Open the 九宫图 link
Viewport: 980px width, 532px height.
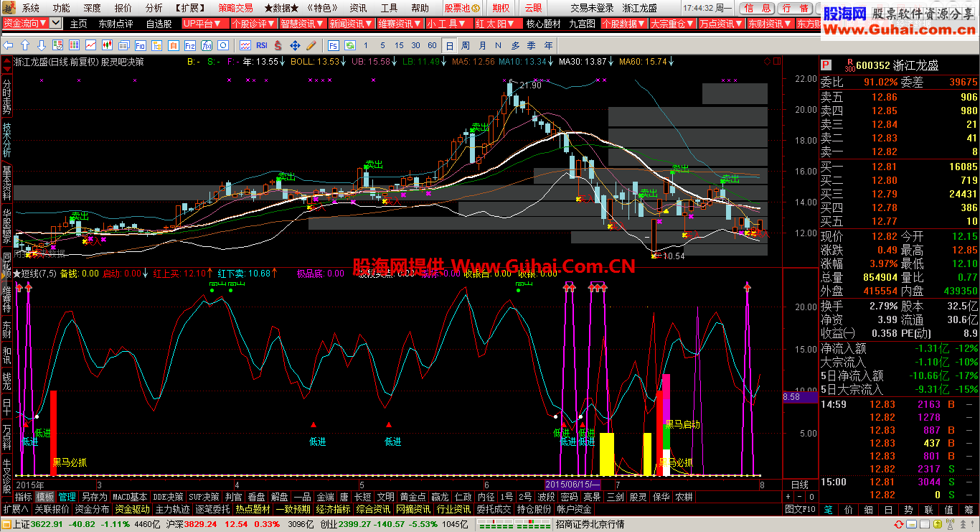point(582,24)
